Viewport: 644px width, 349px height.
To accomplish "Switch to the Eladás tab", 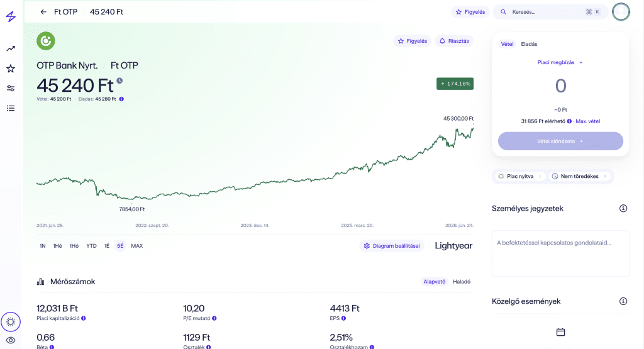I will (529, 44).
